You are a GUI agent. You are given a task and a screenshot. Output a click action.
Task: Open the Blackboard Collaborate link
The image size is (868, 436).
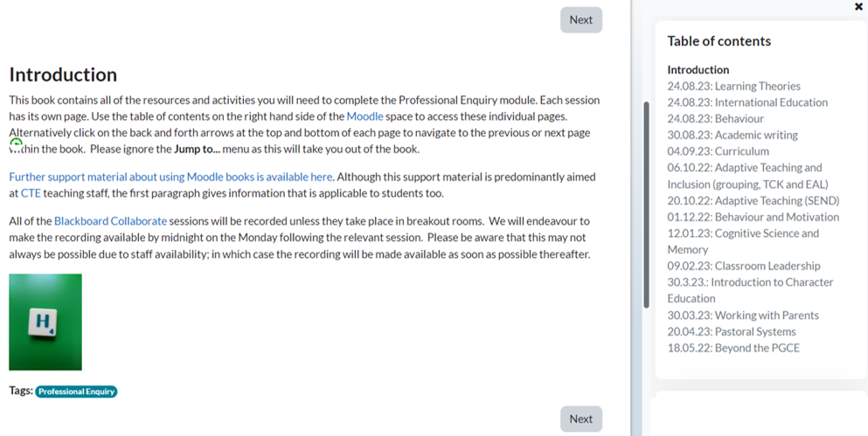[110, 221]
